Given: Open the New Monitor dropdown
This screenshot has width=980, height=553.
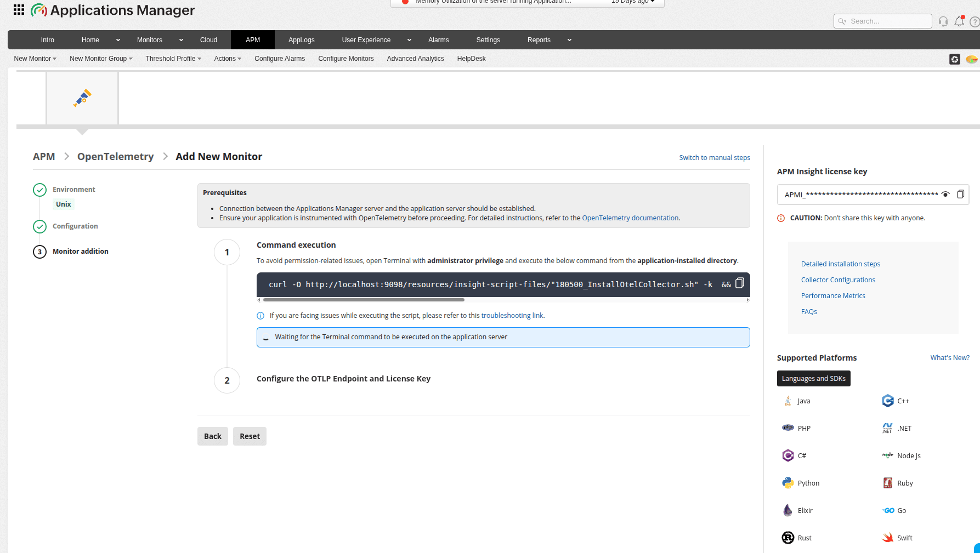Looking at the screenshot, I should (35, 59).
